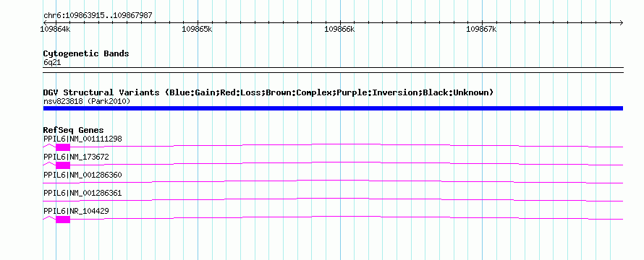Open the PPIL6|NM_001286360 transcript label
644x260 pixels.
82,175
